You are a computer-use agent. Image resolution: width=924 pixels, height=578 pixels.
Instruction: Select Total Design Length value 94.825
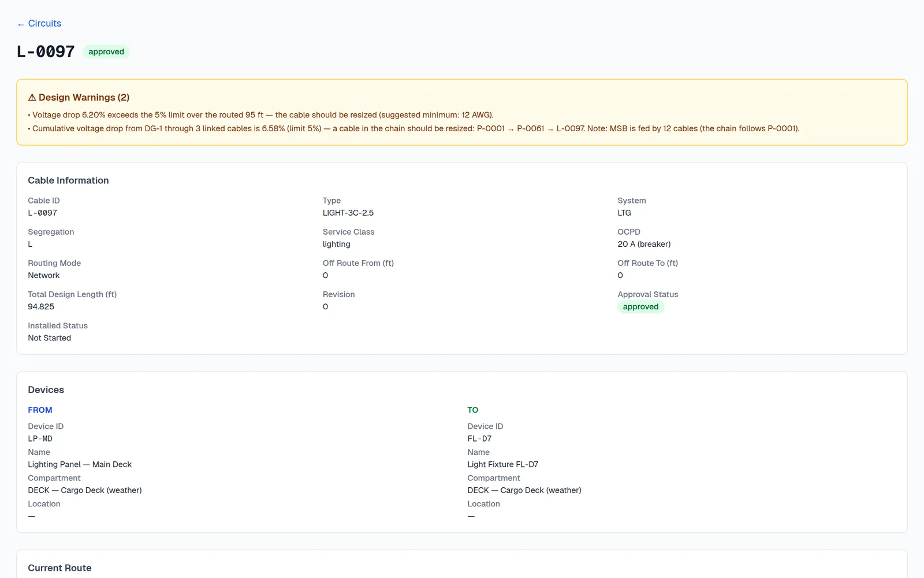tap(41, 307)
